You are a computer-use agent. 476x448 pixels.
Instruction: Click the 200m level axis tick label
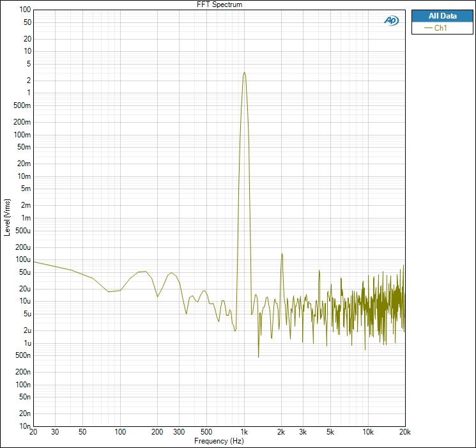pyautogui.click(x=22, y=122)
